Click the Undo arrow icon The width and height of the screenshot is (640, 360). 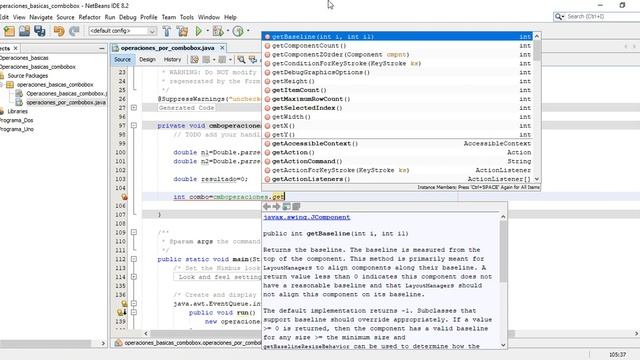click(59, 31)
